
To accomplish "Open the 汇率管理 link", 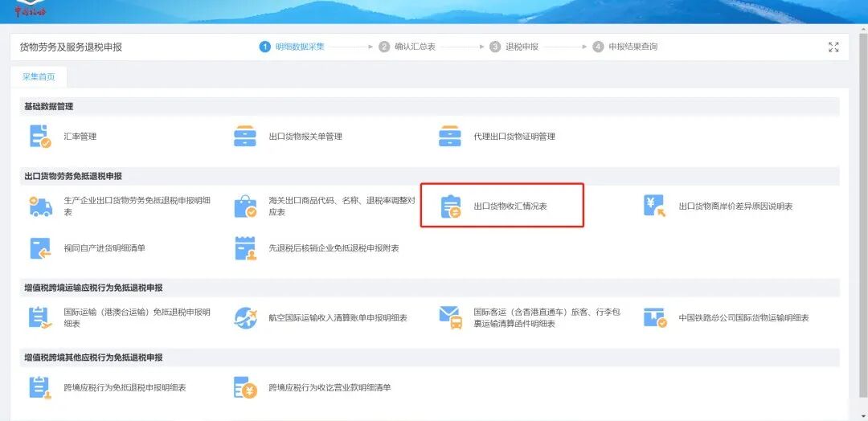I will coord(80,136).
